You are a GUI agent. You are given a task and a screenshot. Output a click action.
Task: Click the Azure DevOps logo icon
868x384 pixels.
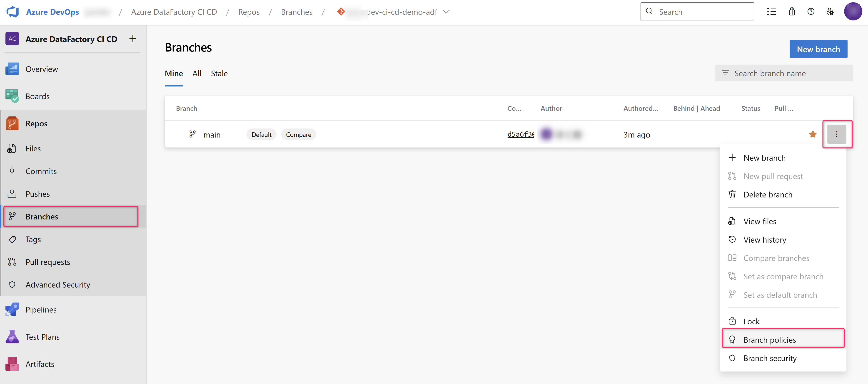pyautogui.click(x=13, y=12)
